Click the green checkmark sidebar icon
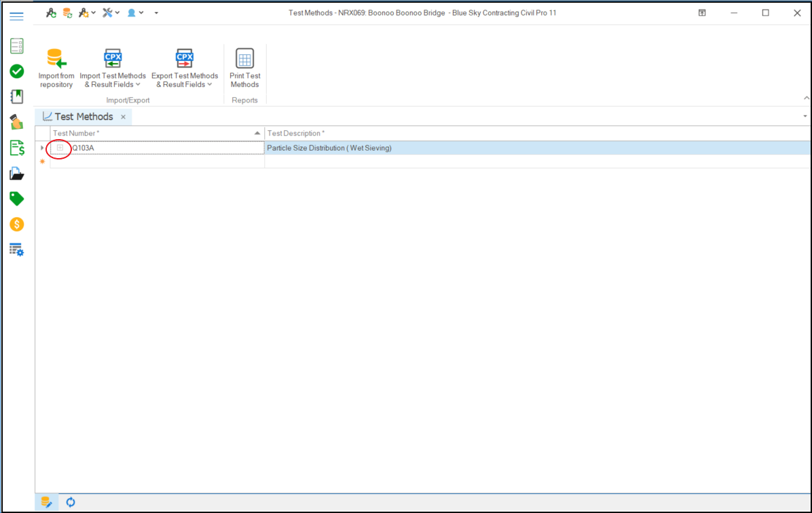 coord(17,71)
